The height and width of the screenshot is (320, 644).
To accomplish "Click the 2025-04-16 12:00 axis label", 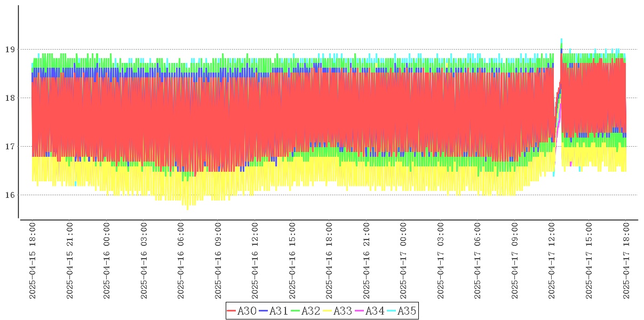I will coord(255,261).
